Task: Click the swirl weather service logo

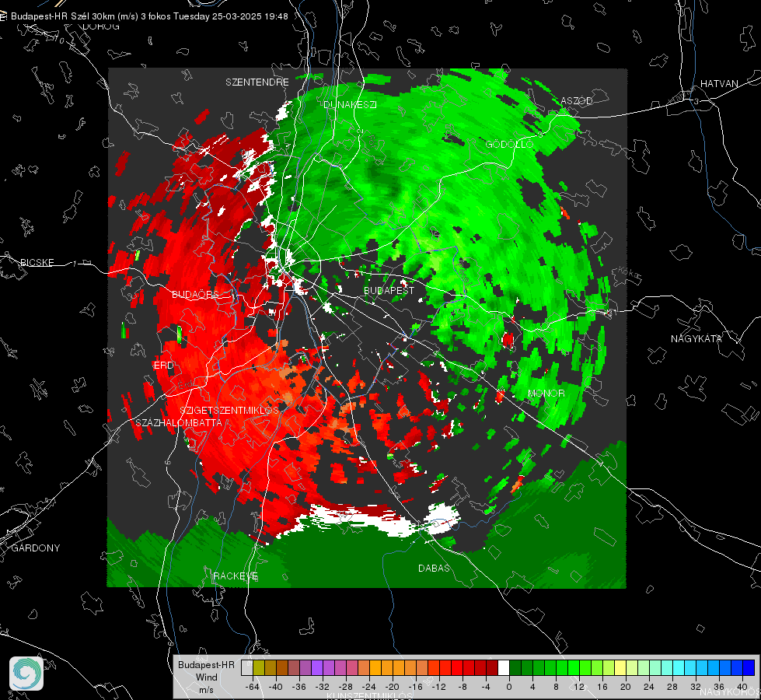Action: (x=26, y=674)
